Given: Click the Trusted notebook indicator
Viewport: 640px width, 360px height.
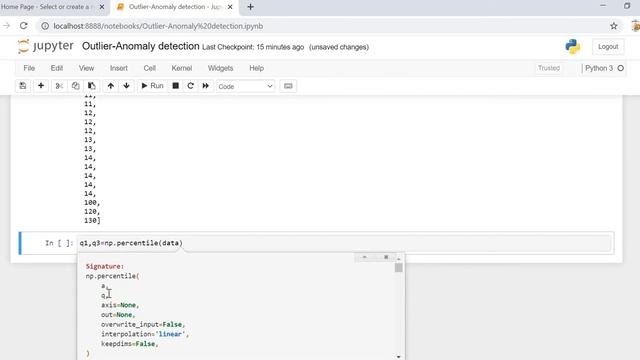Looking at the screenshot, I should click(x=549, y=68).
